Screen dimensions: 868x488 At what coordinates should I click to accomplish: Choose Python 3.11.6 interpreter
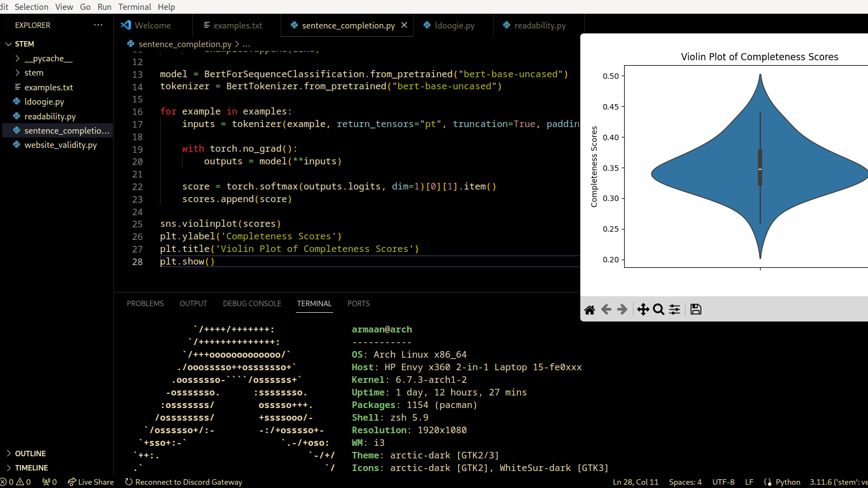point(838,482)
